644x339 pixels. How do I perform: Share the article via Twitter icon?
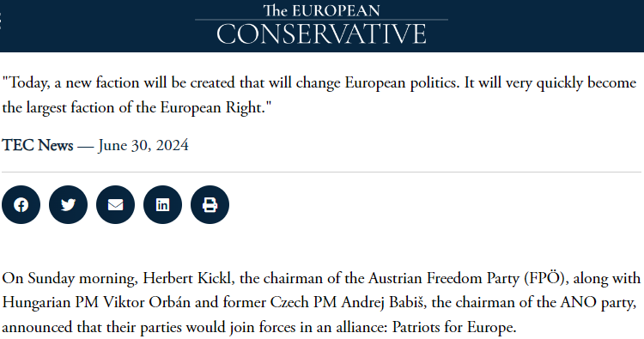click(x=68, y=204)
